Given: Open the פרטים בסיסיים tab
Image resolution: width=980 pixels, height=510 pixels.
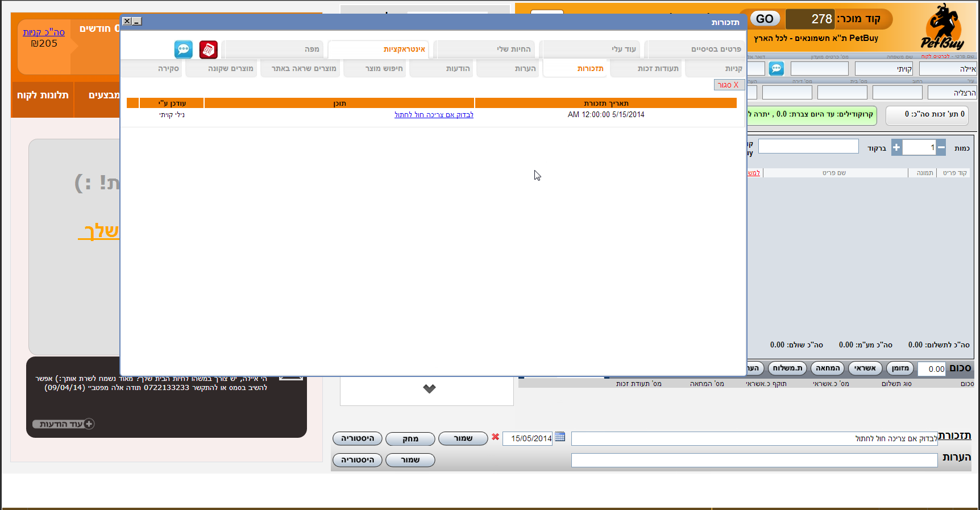Looking at the screenshot, I should pos(694,49).
